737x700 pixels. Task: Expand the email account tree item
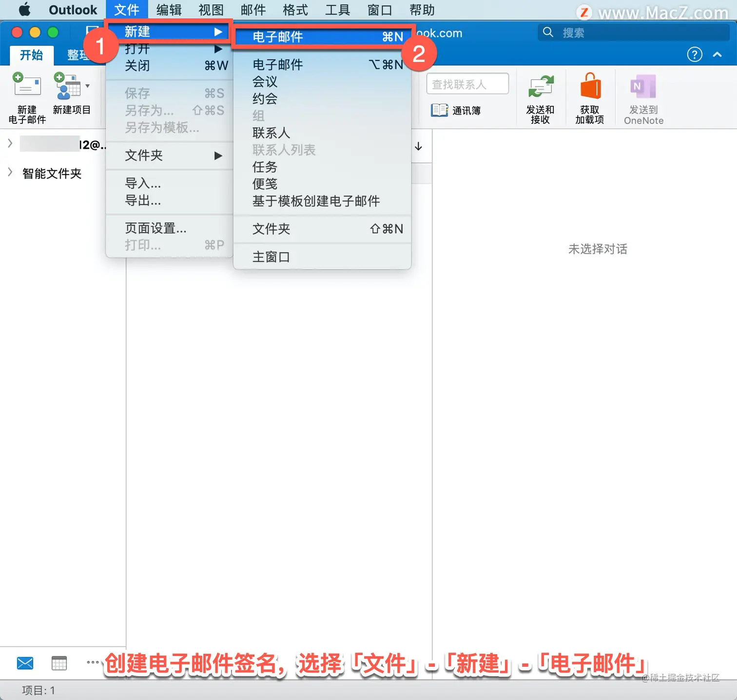(x=10, y=143)
